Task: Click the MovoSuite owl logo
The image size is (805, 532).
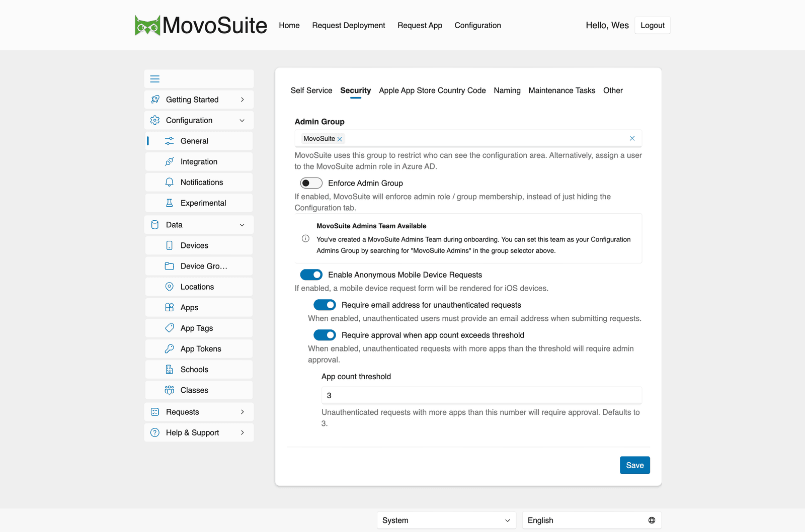Action: 147,25
